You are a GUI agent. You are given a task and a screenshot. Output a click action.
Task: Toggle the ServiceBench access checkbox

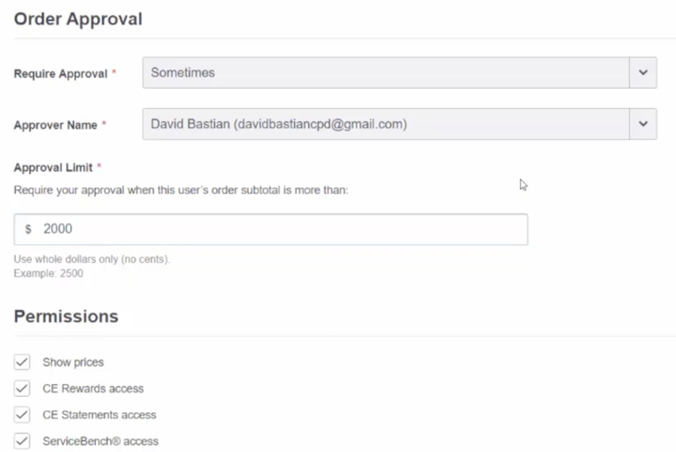[22, 441]
